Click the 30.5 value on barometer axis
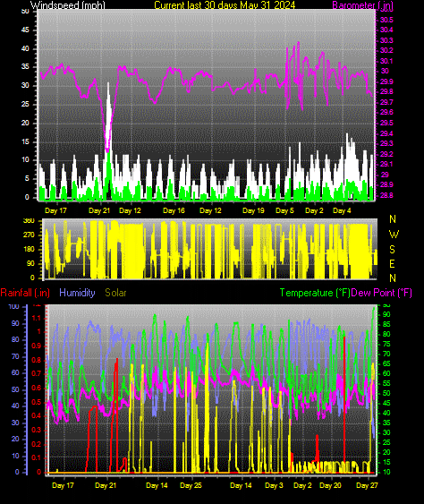Viewport: 424px width, 504px height. click(x=386, y=20)
